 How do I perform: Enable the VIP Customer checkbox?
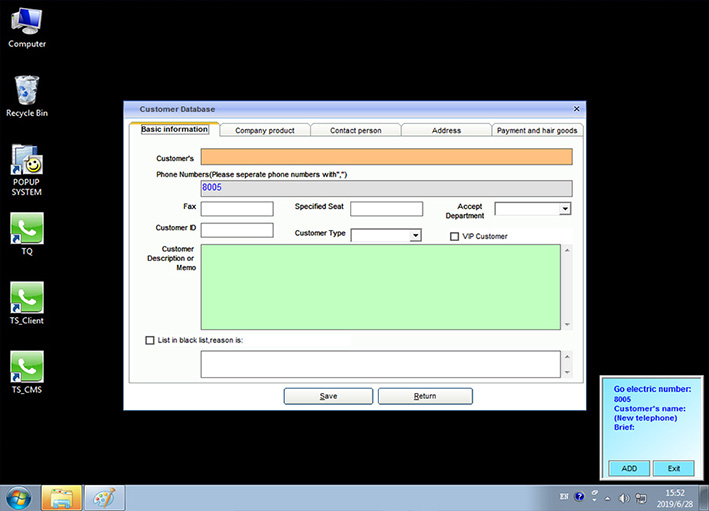(455, 237)
